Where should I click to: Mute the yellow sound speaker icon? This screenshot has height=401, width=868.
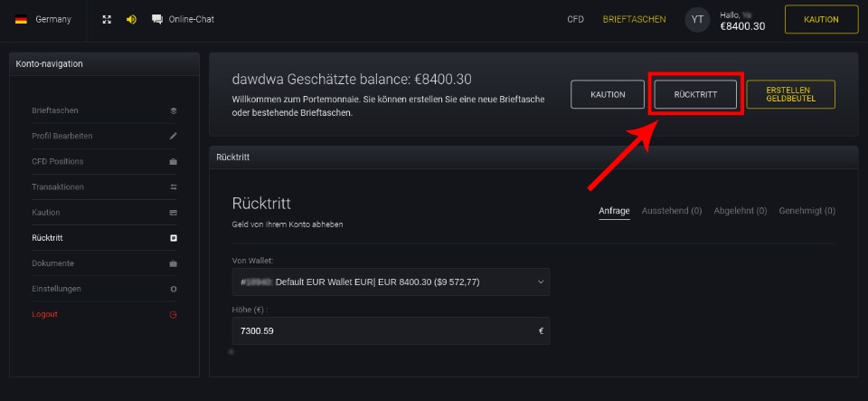[131, 19]
